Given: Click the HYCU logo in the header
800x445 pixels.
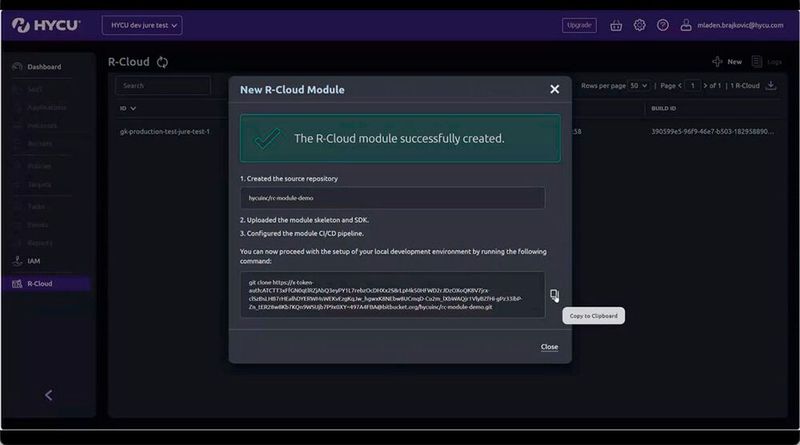Looking at the screenshot, I should click(x=46, y=25).
